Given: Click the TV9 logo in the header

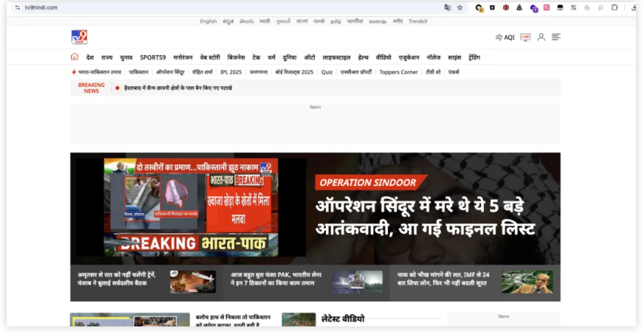Looking at the screenshot, I should pyautogui.click(x=79, y=37).
